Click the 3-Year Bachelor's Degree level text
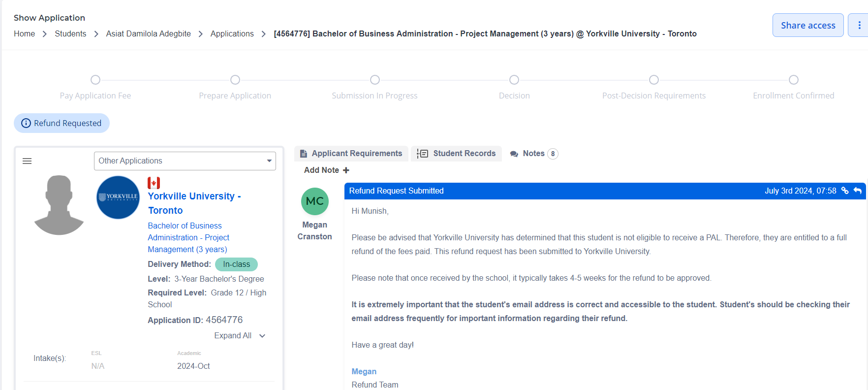The height and width of the screenshot is (390, 868). click(x=219, y=279)
